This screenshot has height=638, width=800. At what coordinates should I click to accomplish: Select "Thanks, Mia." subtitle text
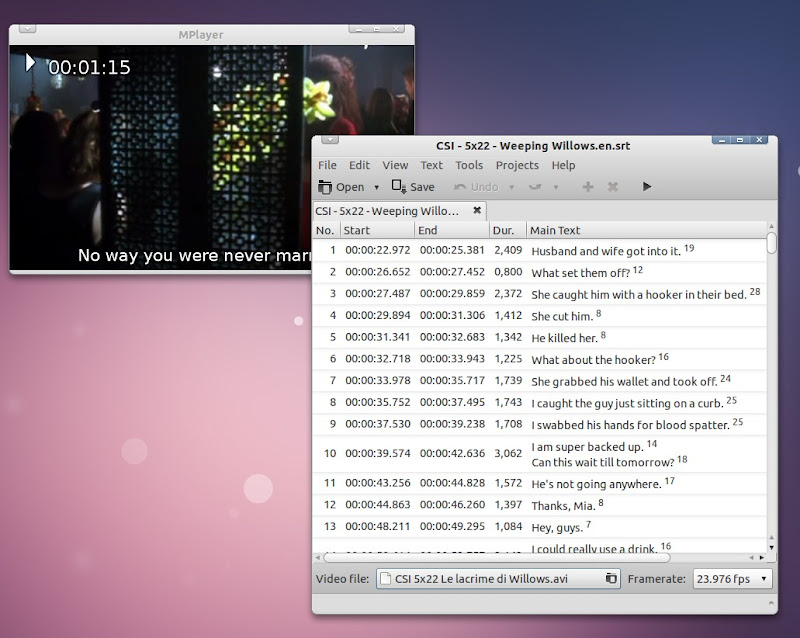[x=563, y=506]
